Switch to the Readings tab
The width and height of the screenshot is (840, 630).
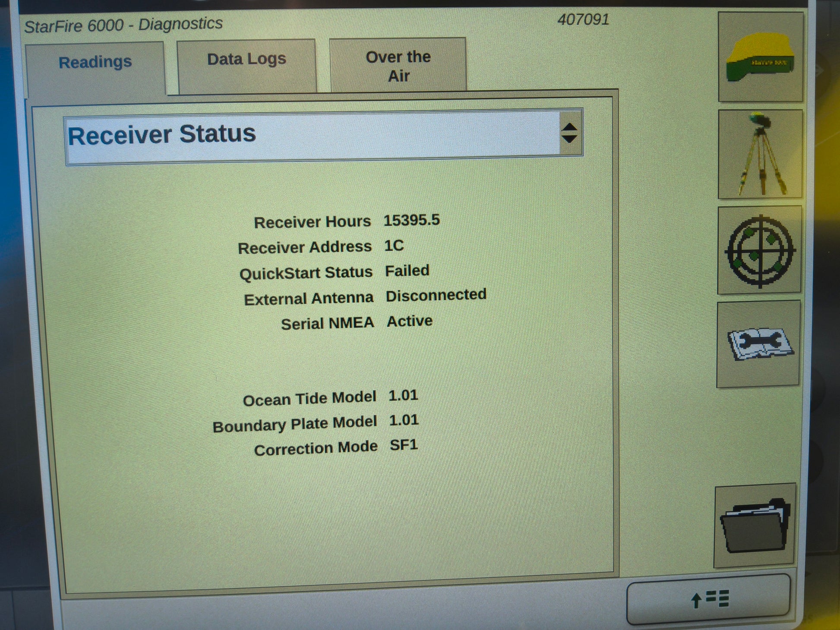coord(95,63)
